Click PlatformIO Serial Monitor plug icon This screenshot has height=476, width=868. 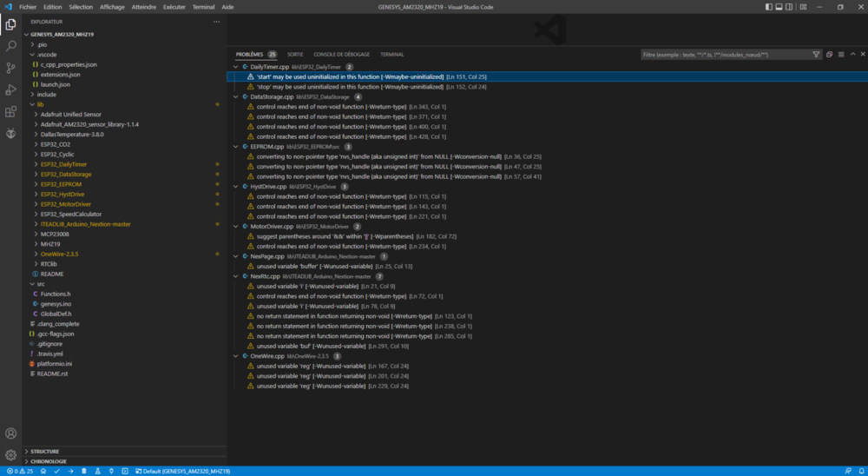click(x=111, y=471)
